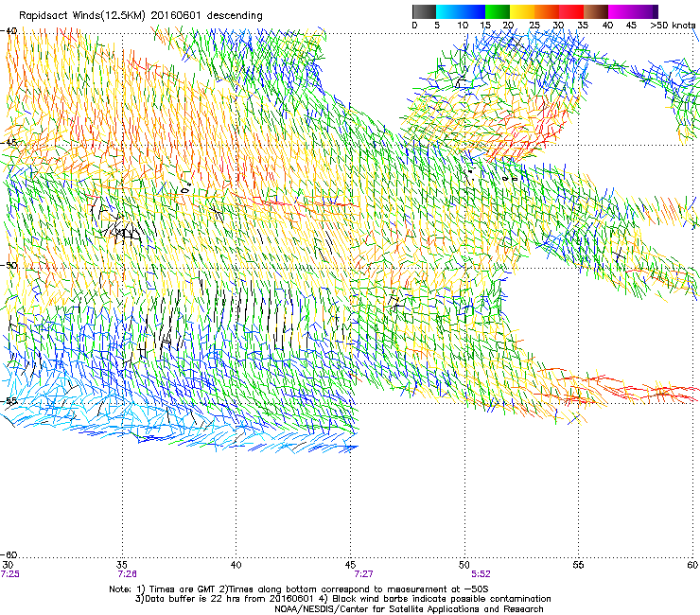700x615 pixels.
Task: Click the '-40' latitude axis label
Action: point(9,31)
